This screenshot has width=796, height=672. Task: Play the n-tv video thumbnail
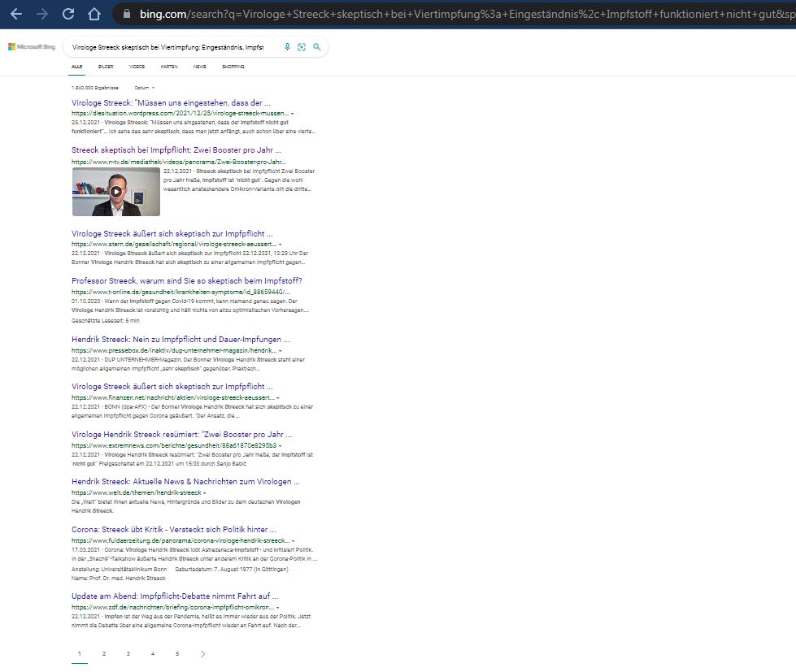(x=116, y=192)
